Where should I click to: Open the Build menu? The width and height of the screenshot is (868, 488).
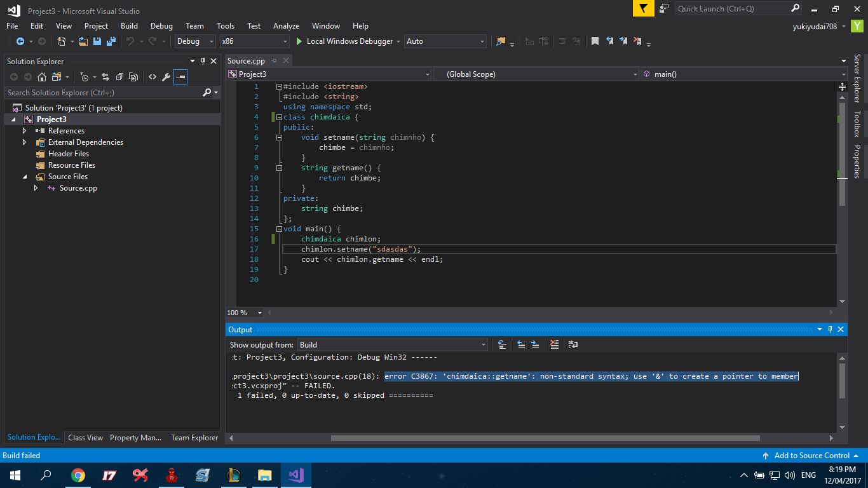tap(129, 26)
